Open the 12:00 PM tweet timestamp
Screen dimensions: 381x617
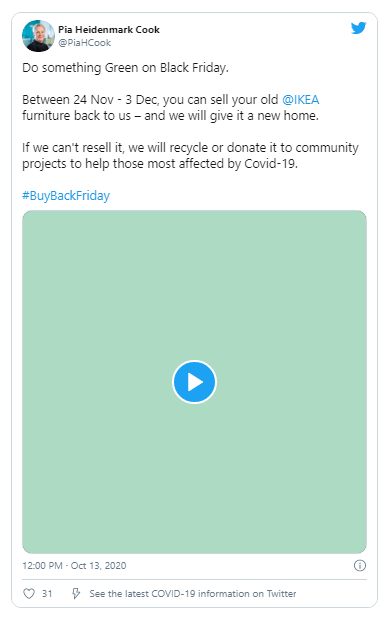click(43, 565)
